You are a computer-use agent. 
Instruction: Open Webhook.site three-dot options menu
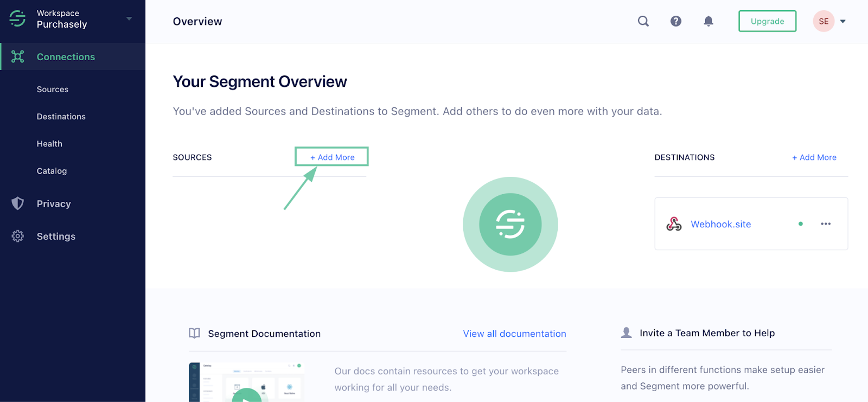point(826,224)
